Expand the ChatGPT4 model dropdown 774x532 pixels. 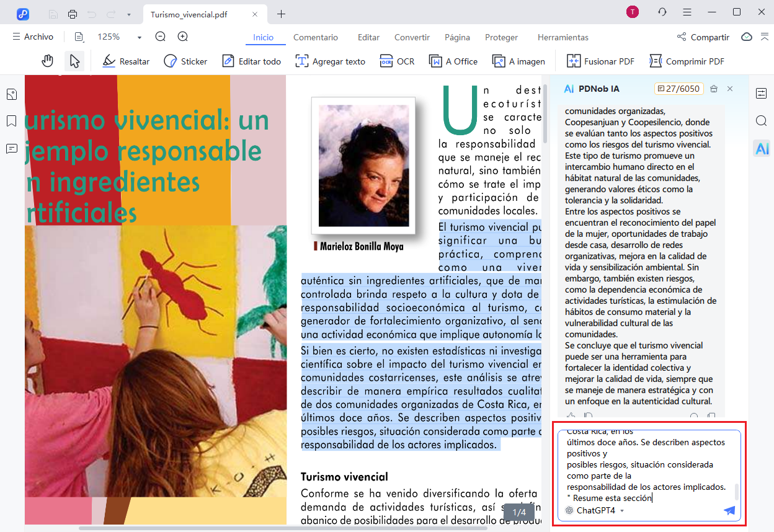(x=622, y=511)
